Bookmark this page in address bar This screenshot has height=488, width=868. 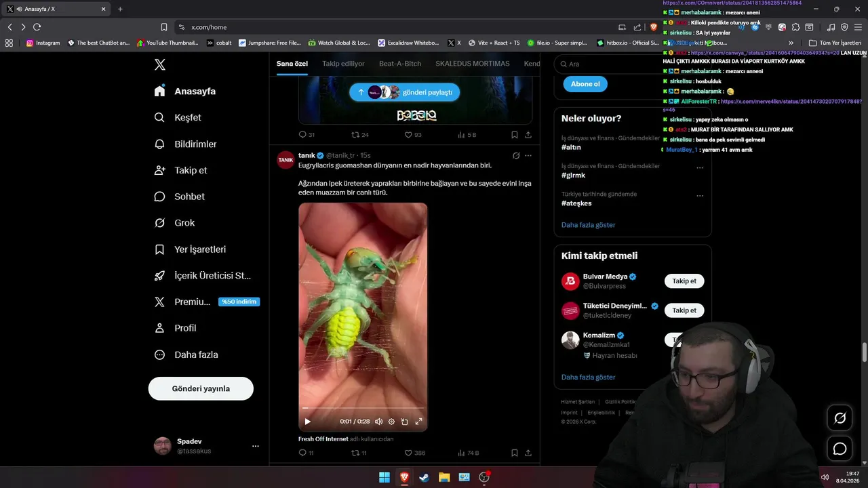pyautogui.click(x=164, y=27)
